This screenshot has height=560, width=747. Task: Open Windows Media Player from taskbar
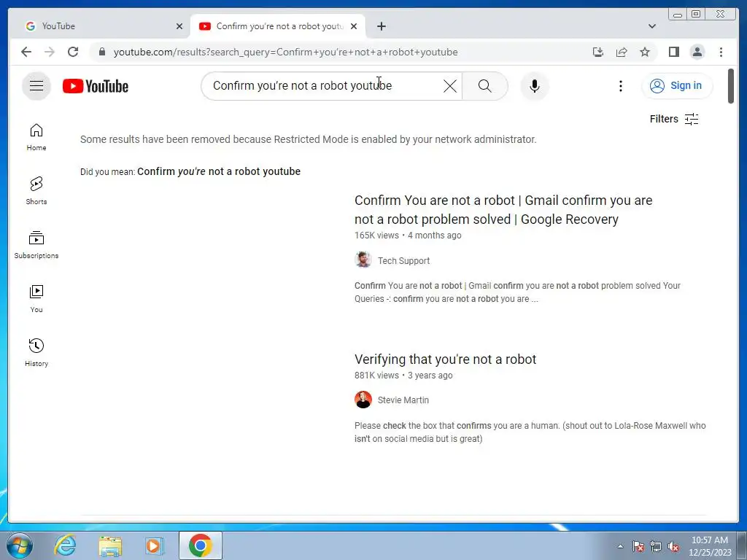(x=154, y=545)
